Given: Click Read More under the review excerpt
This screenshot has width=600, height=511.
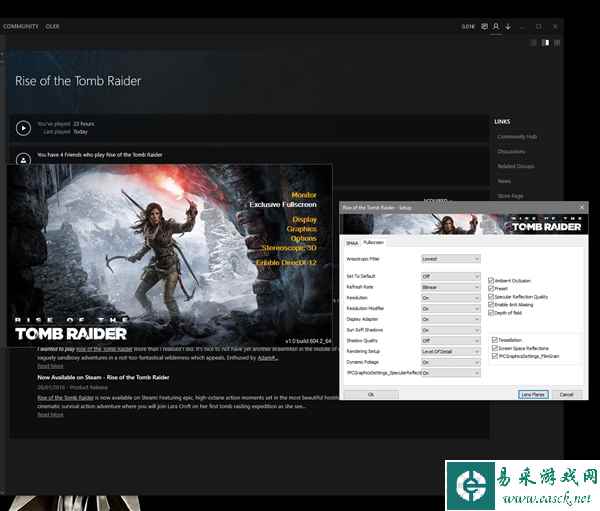Looking at the screenshot, I should tap(50, 366).
